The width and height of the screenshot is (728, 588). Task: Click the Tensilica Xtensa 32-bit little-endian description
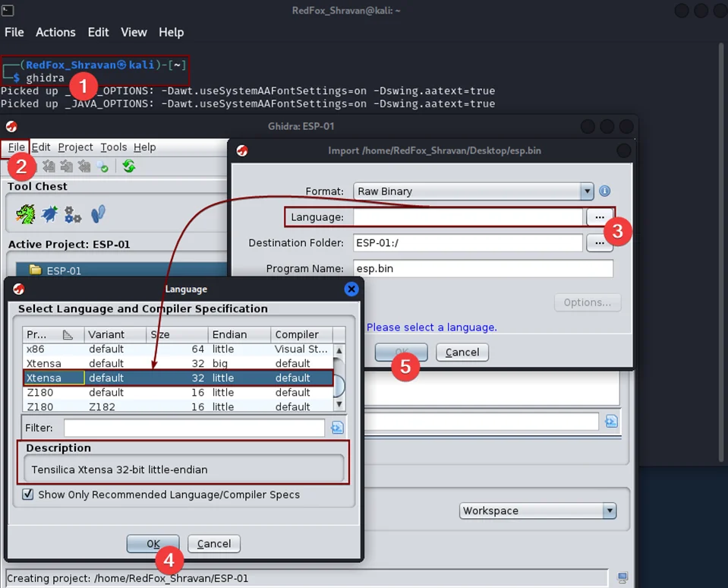[119, 469]
